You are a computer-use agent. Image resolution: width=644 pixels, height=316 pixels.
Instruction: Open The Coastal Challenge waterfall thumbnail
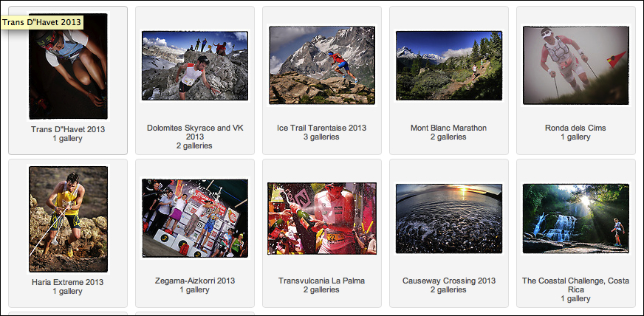pyautogui.click(x=576, y=219)
